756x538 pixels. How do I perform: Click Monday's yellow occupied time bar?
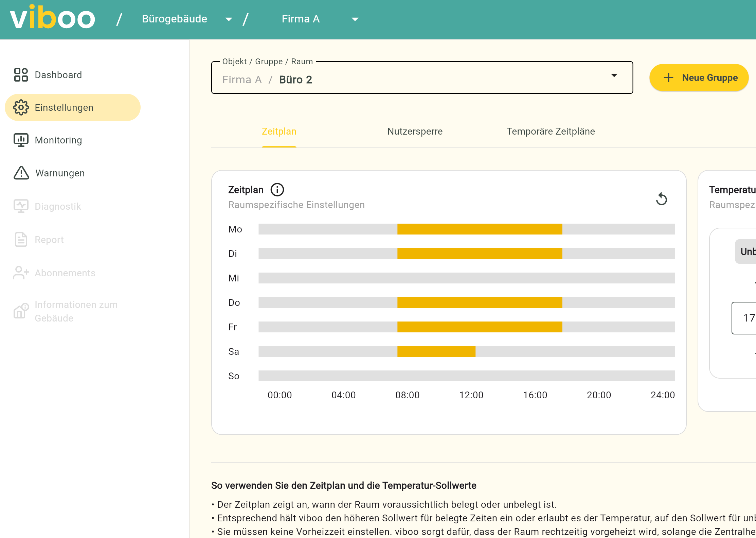click(480, 229)
